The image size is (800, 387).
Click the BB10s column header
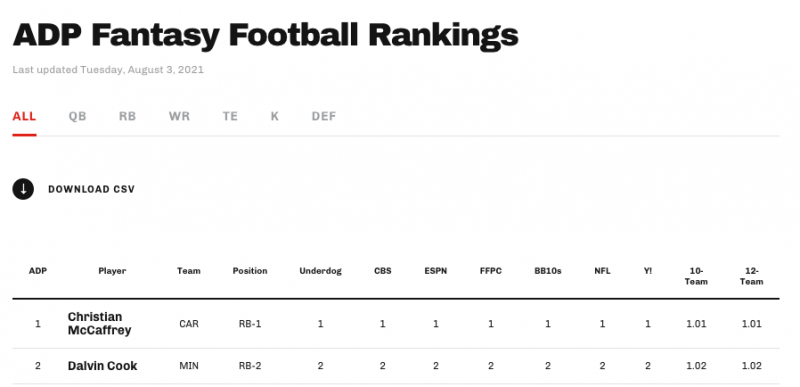click(548, 271)
